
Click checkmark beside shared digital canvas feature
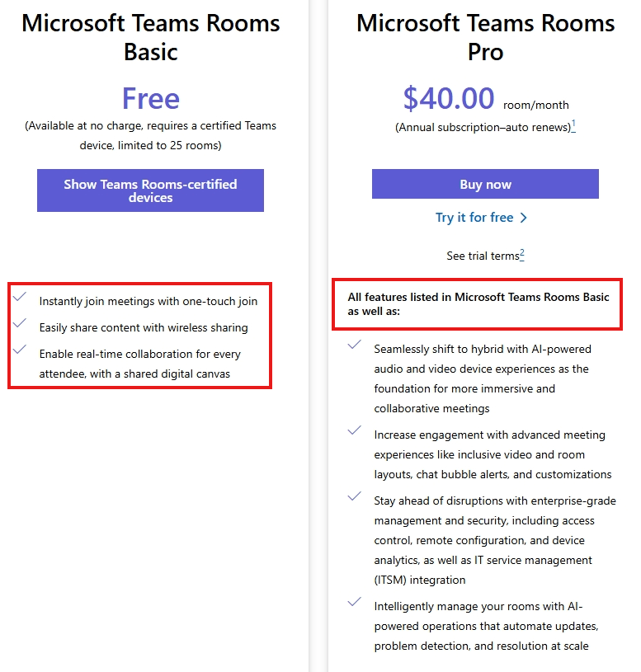tap(20, 350)
